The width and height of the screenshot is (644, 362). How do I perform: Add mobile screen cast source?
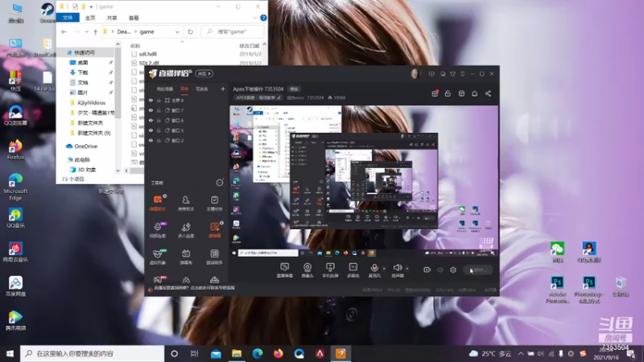coord(330,270)
